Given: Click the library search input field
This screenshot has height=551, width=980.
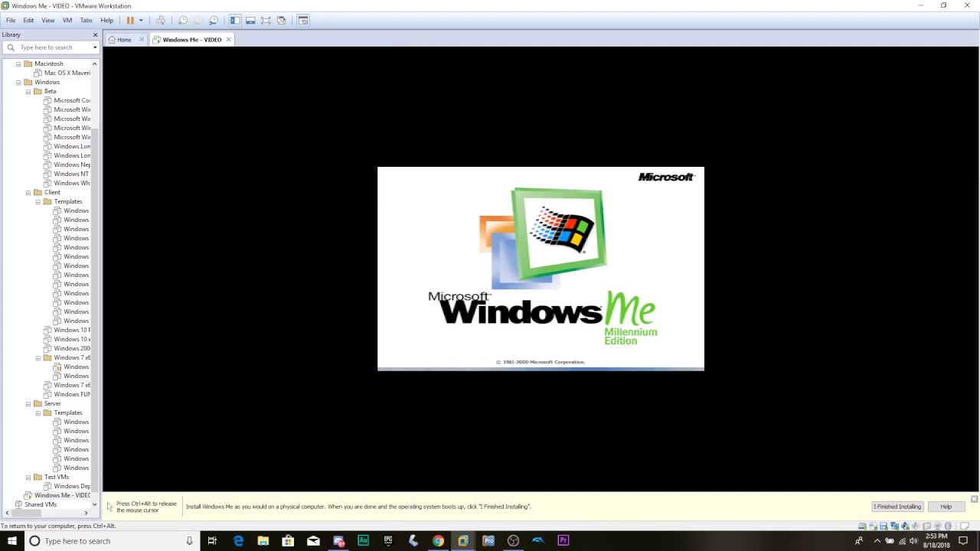Looking at the screenshot, I should [52, 47].
